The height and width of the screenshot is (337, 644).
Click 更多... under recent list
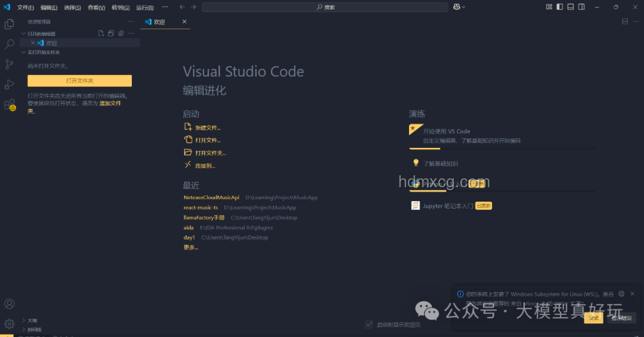(191, 248)
